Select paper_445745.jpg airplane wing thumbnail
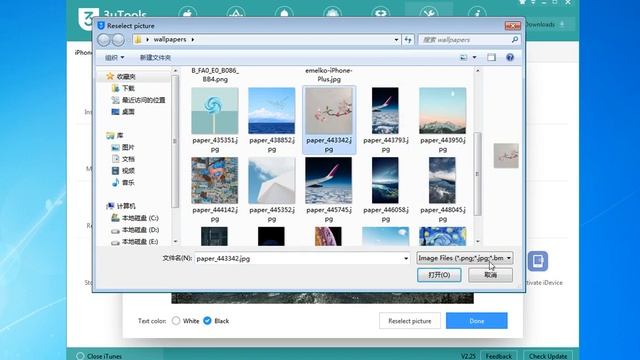Screen dimensions: 640x360 pos(329,180)
